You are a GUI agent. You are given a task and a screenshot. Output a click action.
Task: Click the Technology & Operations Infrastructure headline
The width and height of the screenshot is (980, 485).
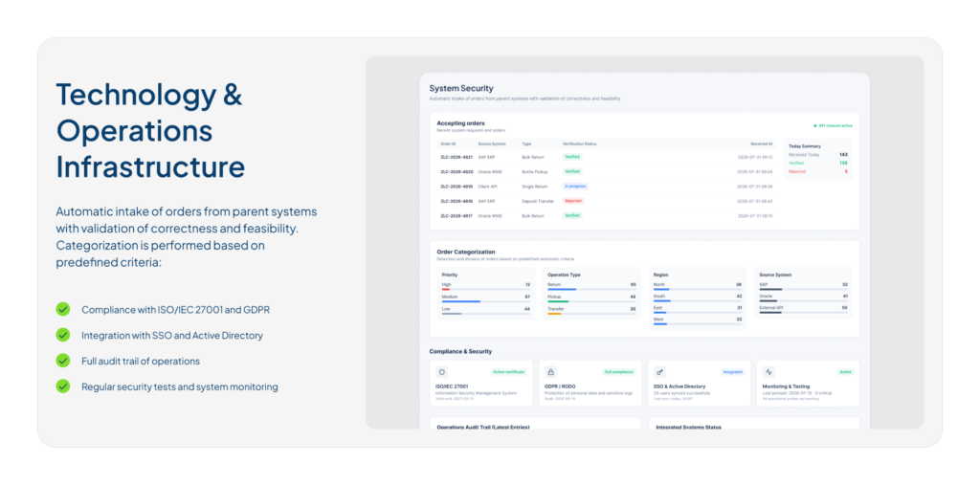click(150, 131)
